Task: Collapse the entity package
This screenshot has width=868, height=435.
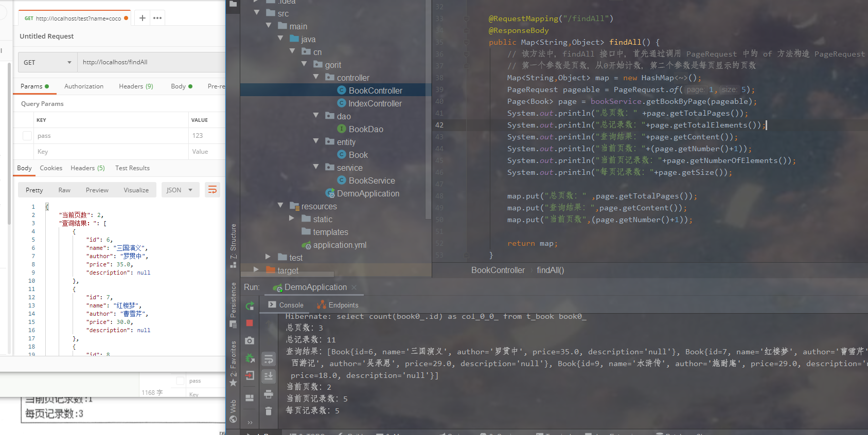Action: tap(316, 141)
